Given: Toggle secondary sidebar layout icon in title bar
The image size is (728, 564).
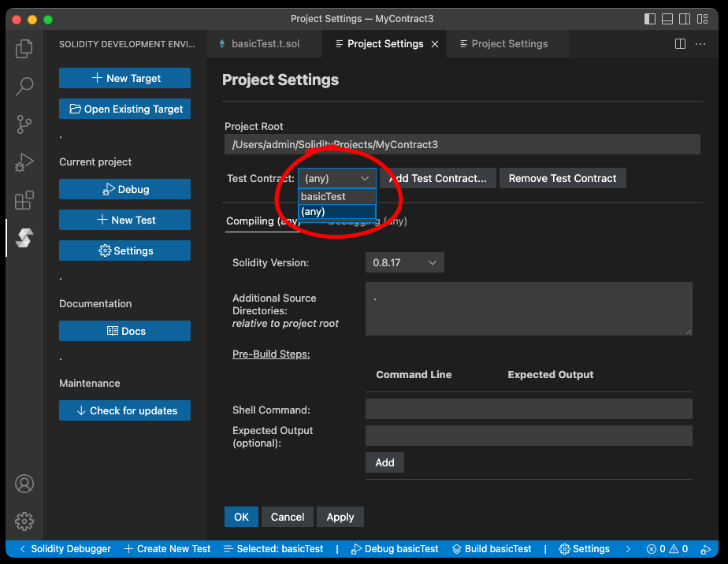Looking at the screenshot, I should (685, 19).
